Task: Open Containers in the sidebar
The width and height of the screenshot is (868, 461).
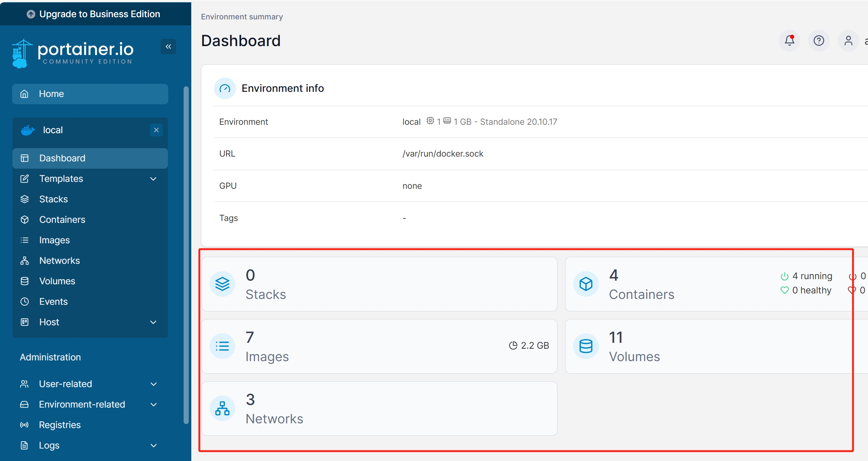Action: pyautogui.click(x=62, y=220)
